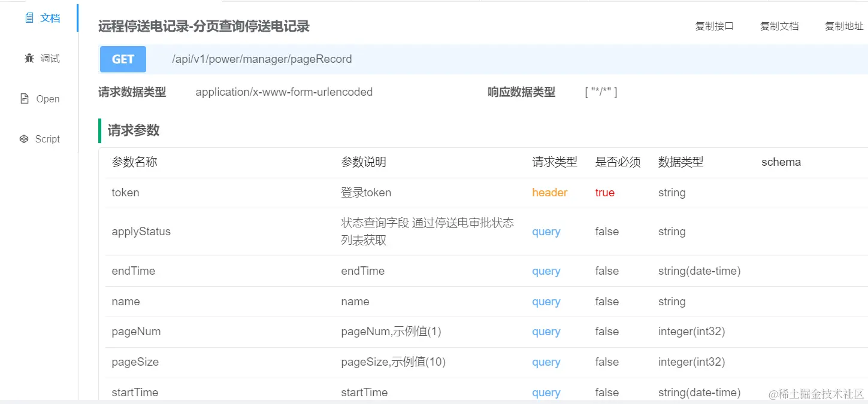The width and height of the screenshot is (868, 404).
Task: Switch to the 调试 tab label
Action: point(50,59)
